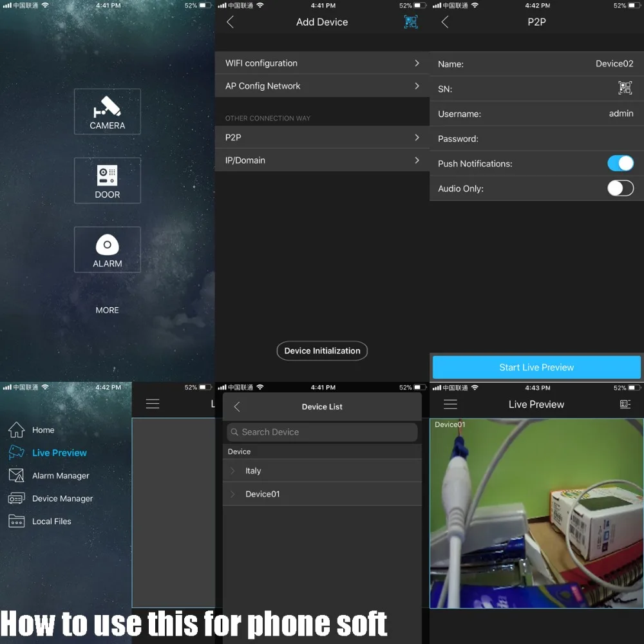Image resolution: width=644 pixels, height=644 pixels.
Task: Open Local Files in side menu
Action: (52, 521)
